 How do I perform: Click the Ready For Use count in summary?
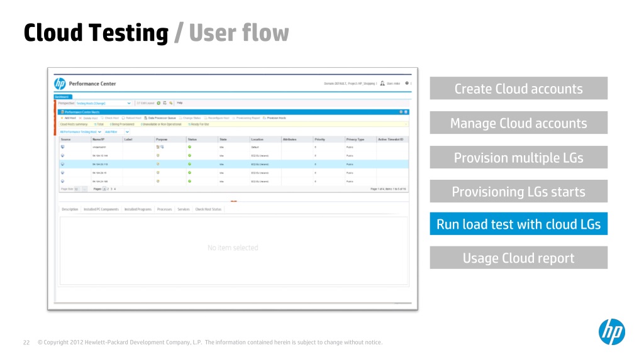tap(199, 124)
